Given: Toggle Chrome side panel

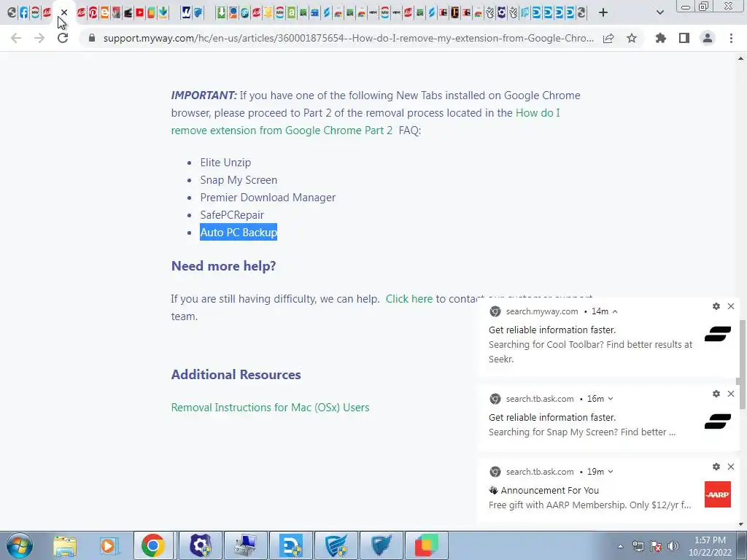Looking at the screenshot, I should pyautogui.click(x=684, y=38).
